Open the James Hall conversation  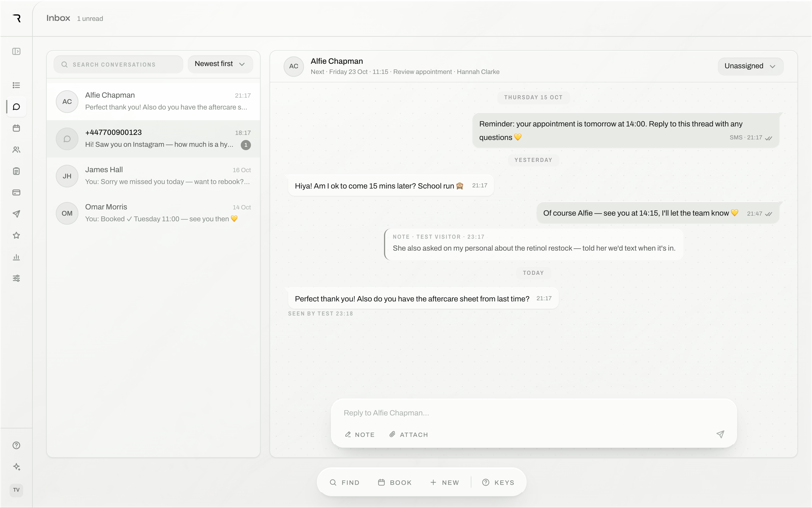point(153,176)
